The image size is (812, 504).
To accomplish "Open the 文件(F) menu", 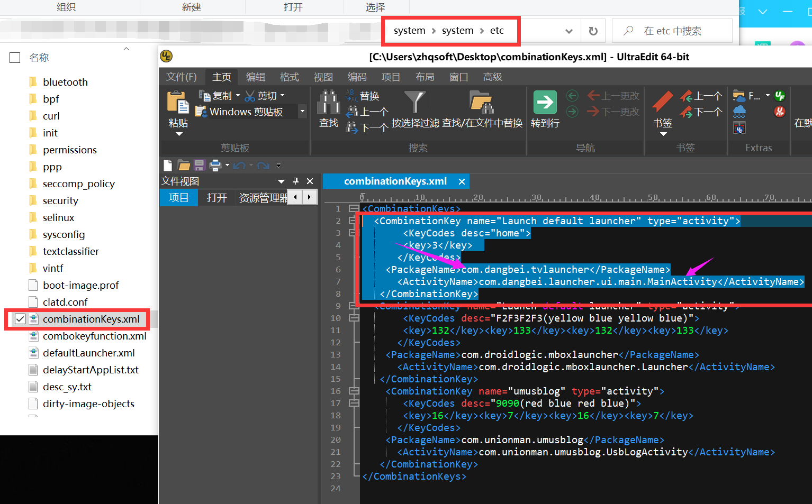I will click(x=182, y=77).
